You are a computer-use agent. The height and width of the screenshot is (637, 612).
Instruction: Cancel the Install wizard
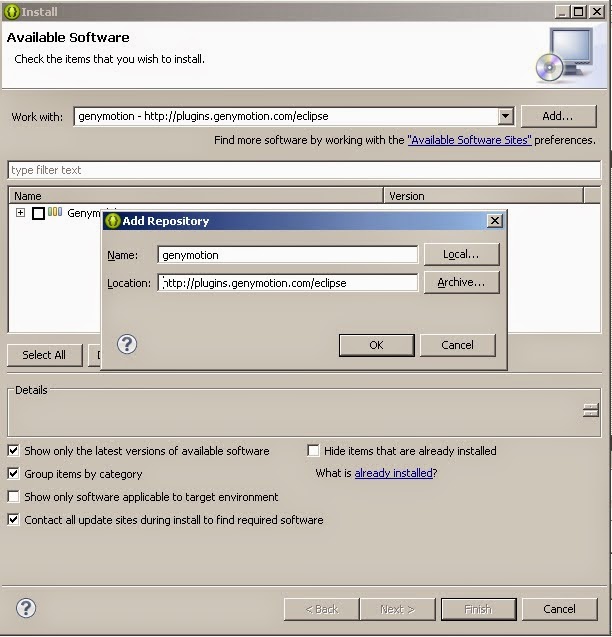tap(560, 609)
